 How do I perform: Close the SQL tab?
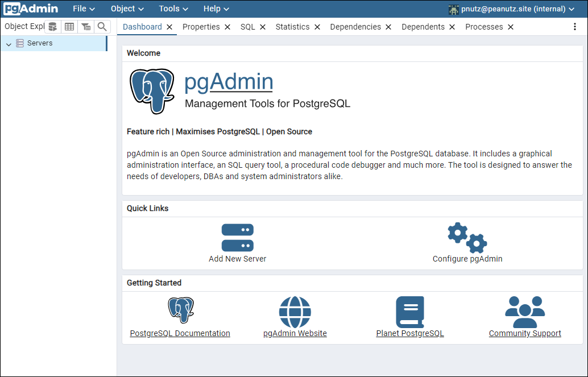coord(263,27)
